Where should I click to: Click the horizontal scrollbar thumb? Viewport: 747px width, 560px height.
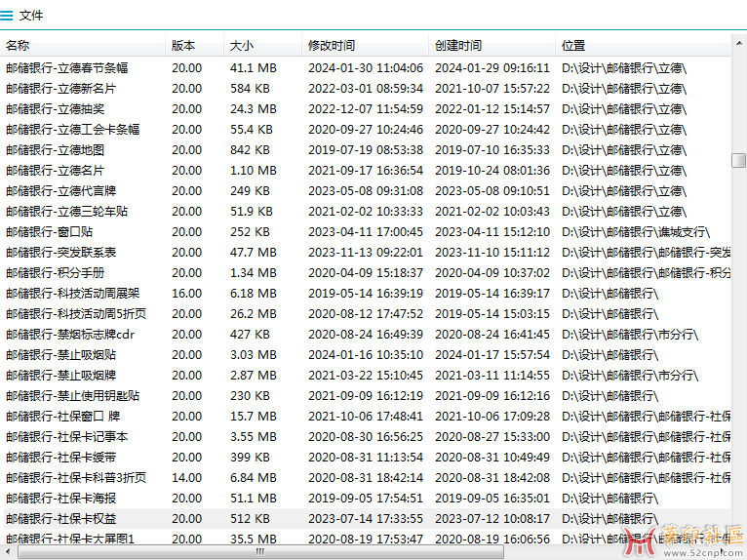260,552
